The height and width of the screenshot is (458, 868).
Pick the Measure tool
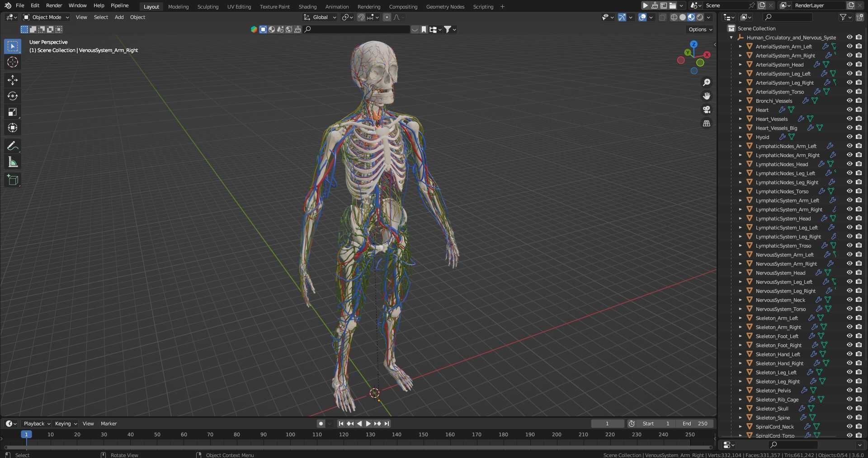(13, 162)
